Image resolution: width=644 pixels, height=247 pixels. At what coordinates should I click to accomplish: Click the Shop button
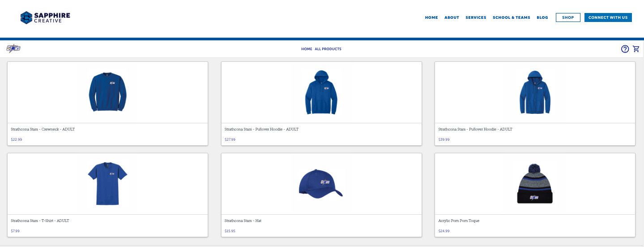tap(568, 17)
